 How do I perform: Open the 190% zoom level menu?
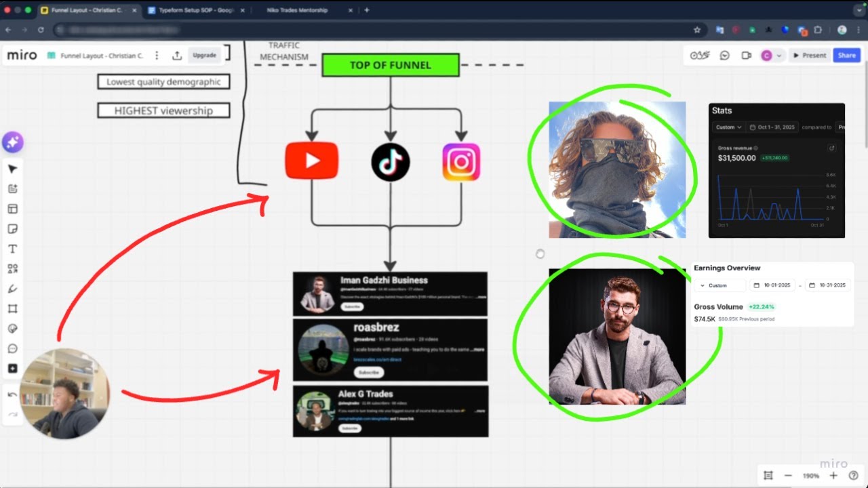coord(810,476)
